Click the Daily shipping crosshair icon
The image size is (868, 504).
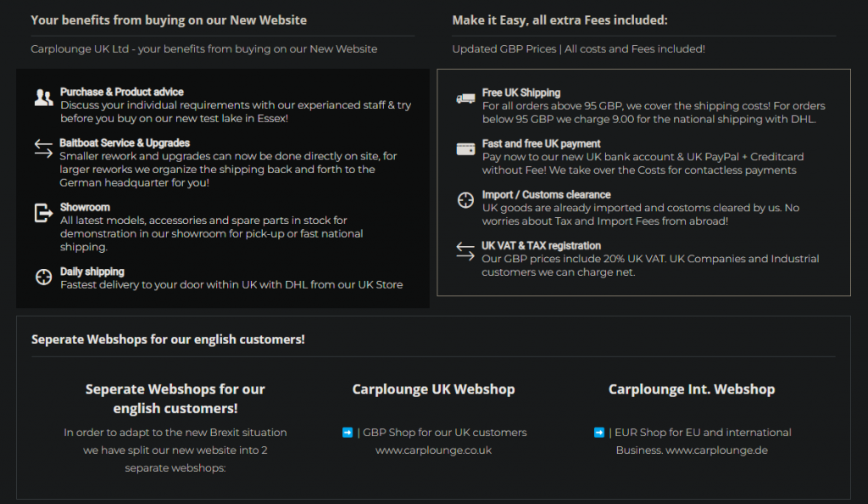(x=43, y=277)
